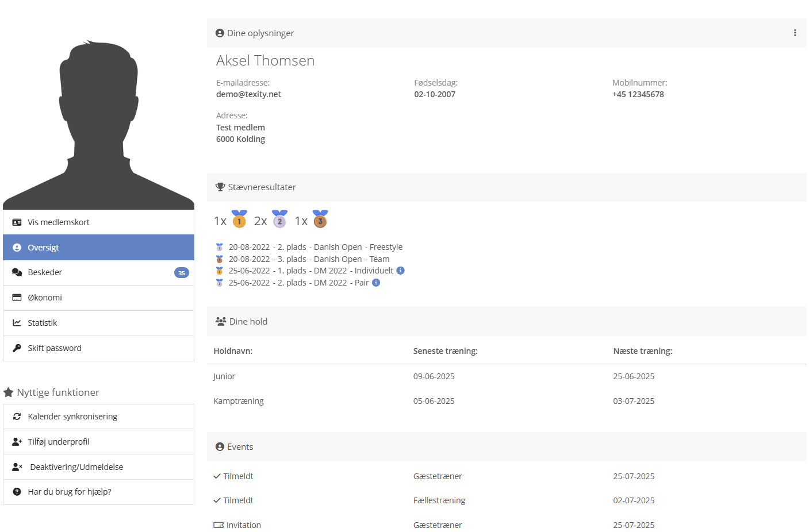
Task: Click info icon next to DM 2022 Individuelt
Action: (x=401, y=271)
